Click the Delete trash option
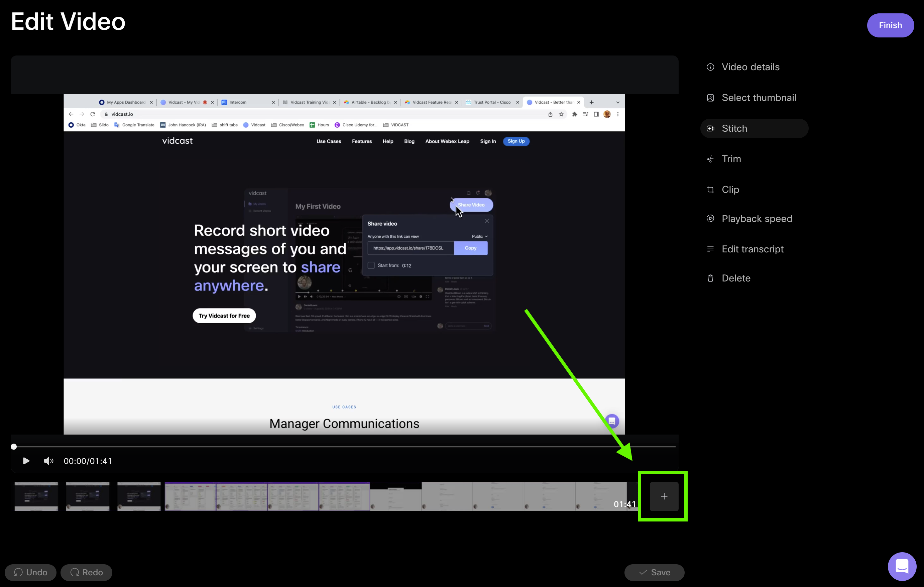Image resolution: width=924 pixels, height=587 pixels. pyautogui.click(x=728, y=278)
